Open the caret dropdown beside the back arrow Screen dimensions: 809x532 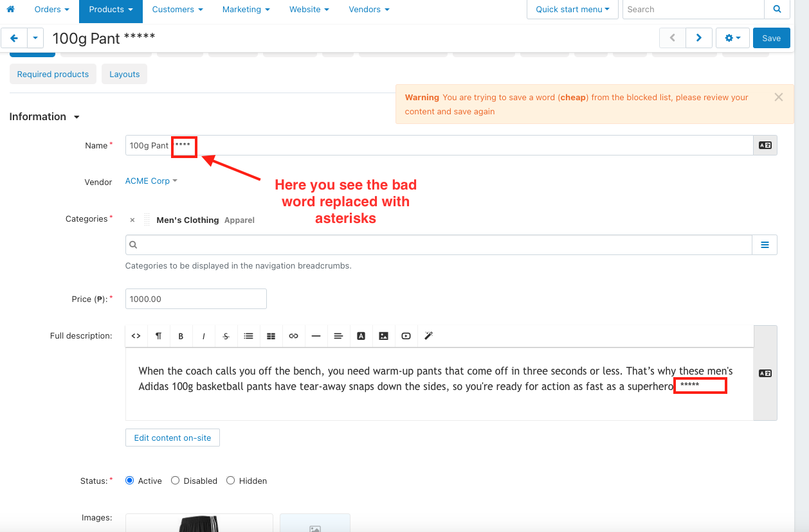click(x=35, y=38)
